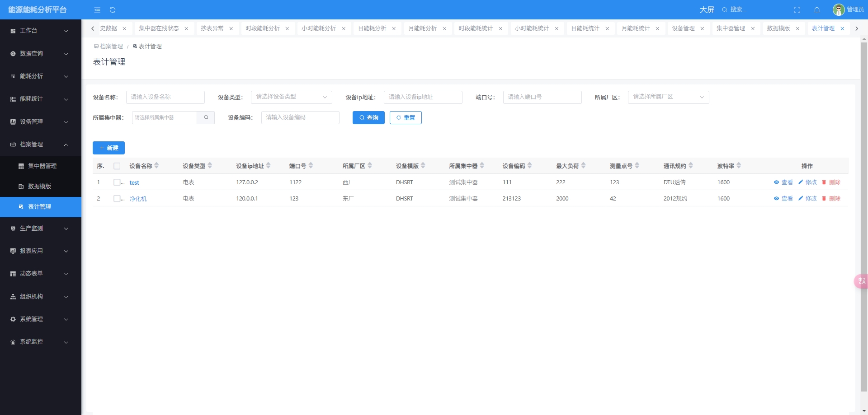Screen dimensions: 868x415
Task: Click the translate floating icon at right edge
Action: tap(861, 281)
